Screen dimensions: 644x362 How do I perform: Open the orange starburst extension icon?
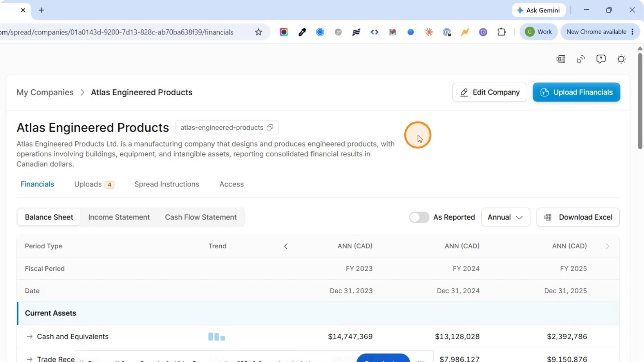pos(429,32)
